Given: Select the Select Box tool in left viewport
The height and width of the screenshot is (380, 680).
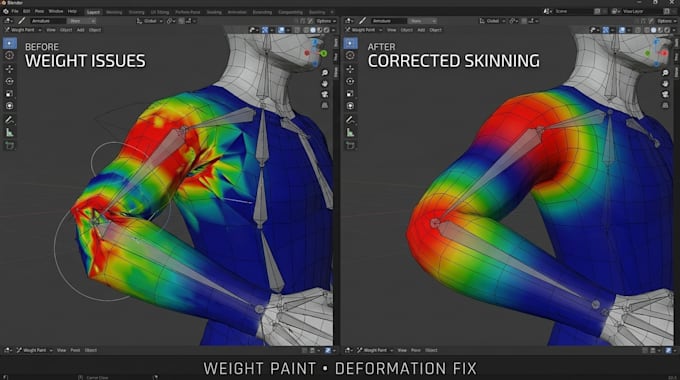Looking at the screenshot, I should tap(10, 43).
